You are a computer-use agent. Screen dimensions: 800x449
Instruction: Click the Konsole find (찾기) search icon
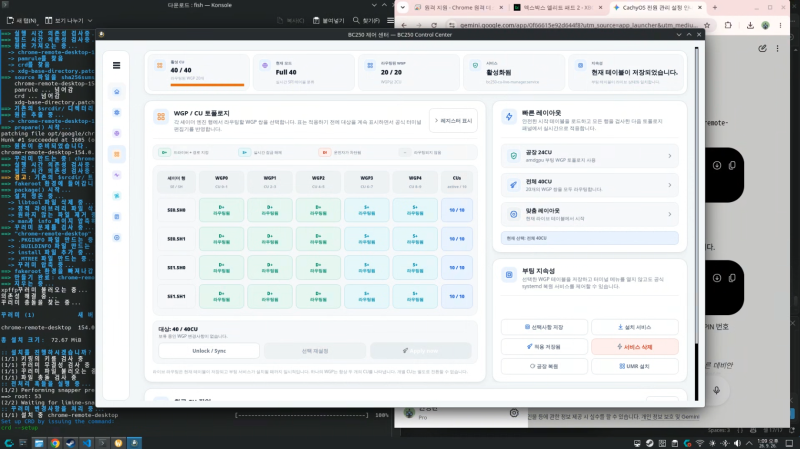(x=356, y=20)
